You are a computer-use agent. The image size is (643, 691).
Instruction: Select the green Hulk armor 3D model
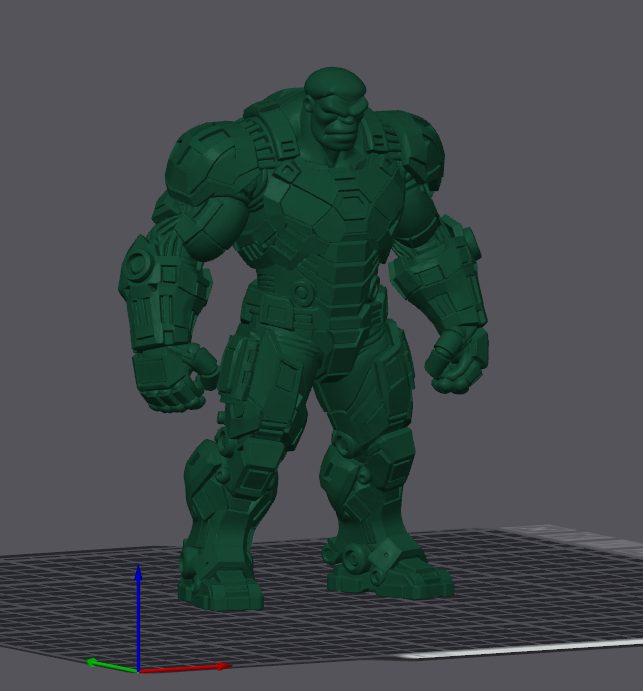304,339
